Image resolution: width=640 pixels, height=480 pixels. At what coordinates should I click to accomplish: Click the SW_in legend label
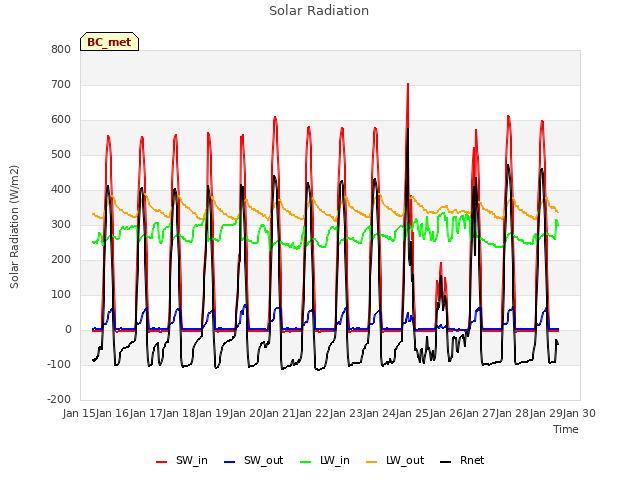(191, 460)
